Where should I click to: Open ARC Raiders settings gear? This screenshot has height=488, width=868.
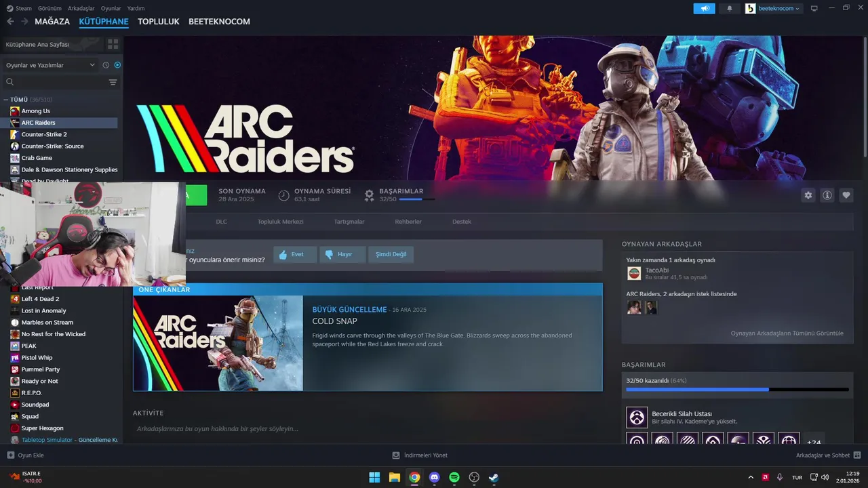[808, 195]
